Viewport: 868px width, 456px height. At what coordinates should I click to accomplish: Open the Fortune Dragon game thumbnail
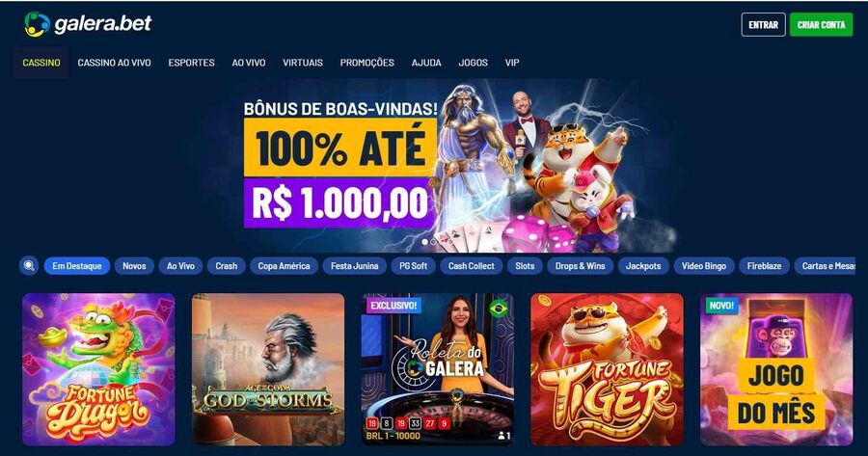98,369
